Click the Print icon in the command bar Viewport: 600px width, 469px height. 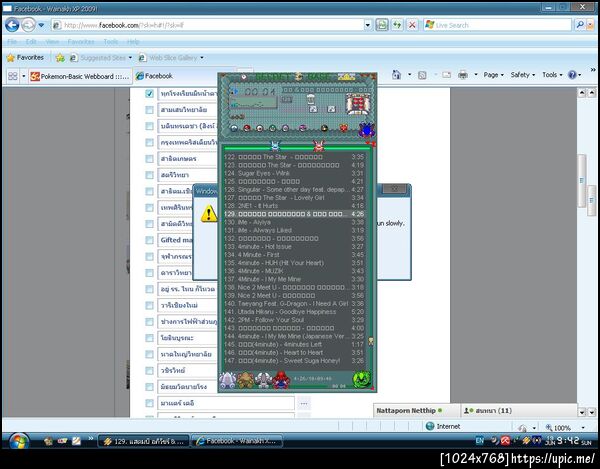(463, 75)
